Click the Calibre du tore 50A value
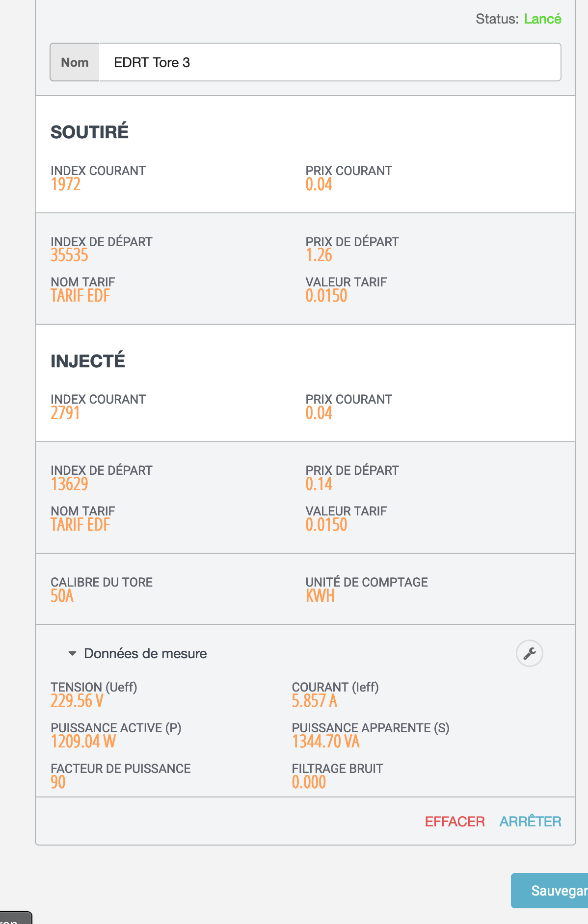Screen dimensions: 588x924 (62, 596)
